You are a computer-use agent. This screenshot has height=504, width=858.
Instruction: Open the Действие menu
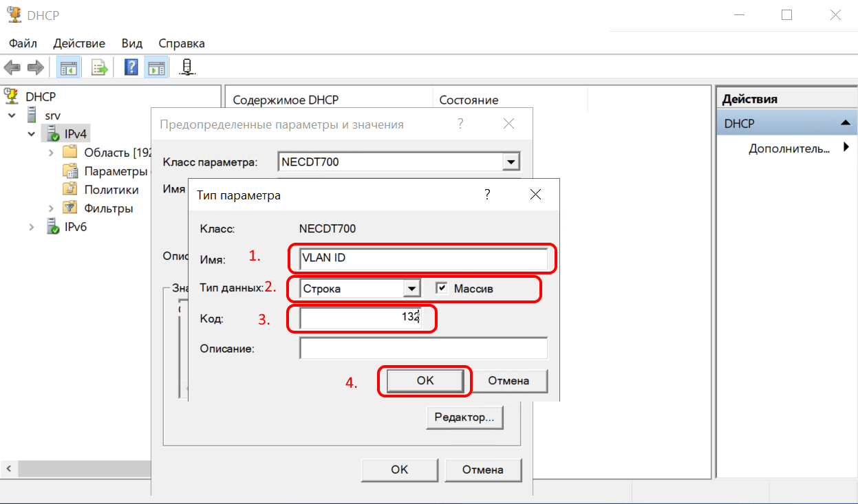tap(79, 43)
